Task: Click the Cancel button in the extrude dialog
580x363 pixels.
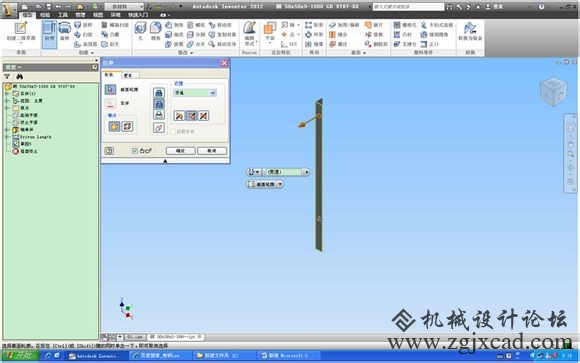Action: (212, 151)
